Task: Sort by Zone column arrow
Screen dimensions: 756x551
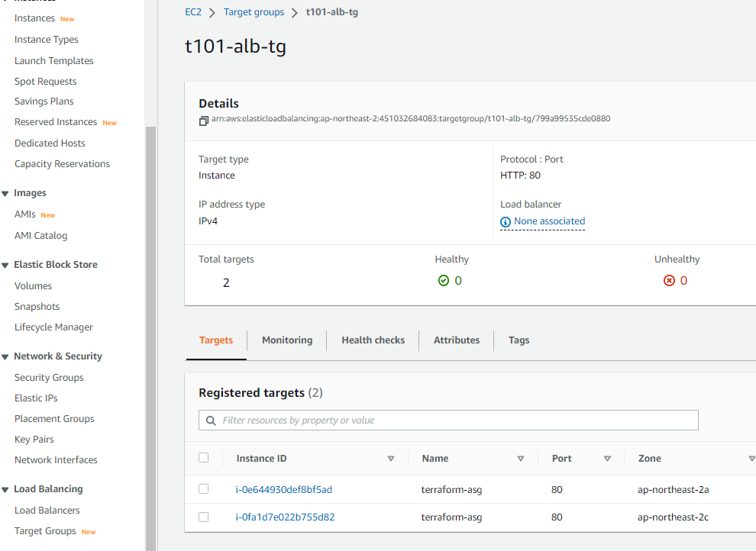Action: point(751,459)
